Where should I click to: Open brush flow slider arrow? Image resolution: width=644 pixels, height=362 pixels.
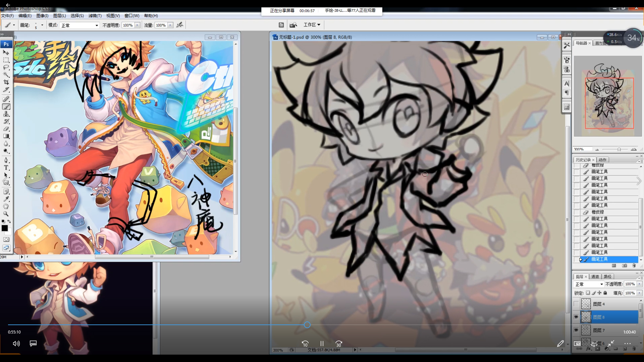170,25
